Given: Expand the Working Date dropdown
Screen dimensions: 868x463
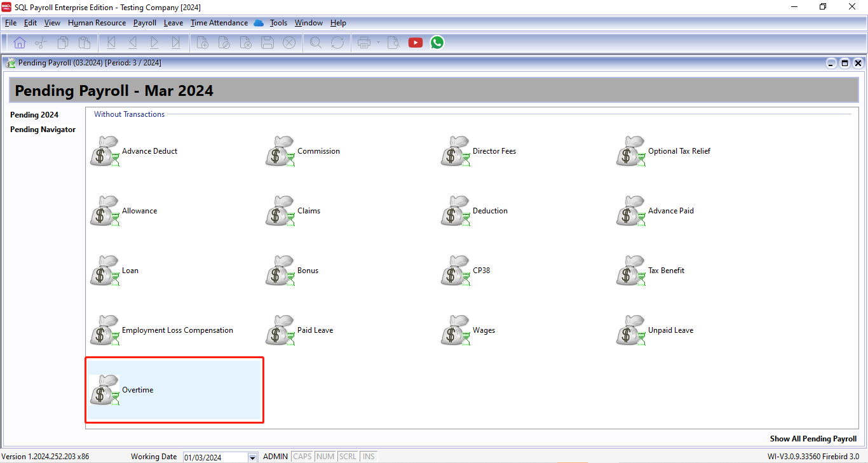Looking at the screenshot, I should (252, 457).
